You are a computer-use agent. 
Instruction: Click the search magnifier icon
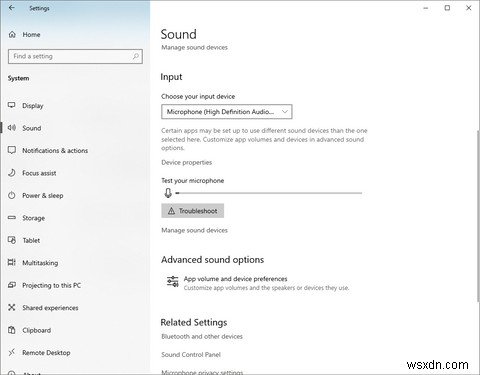click(x=136, y=56)
